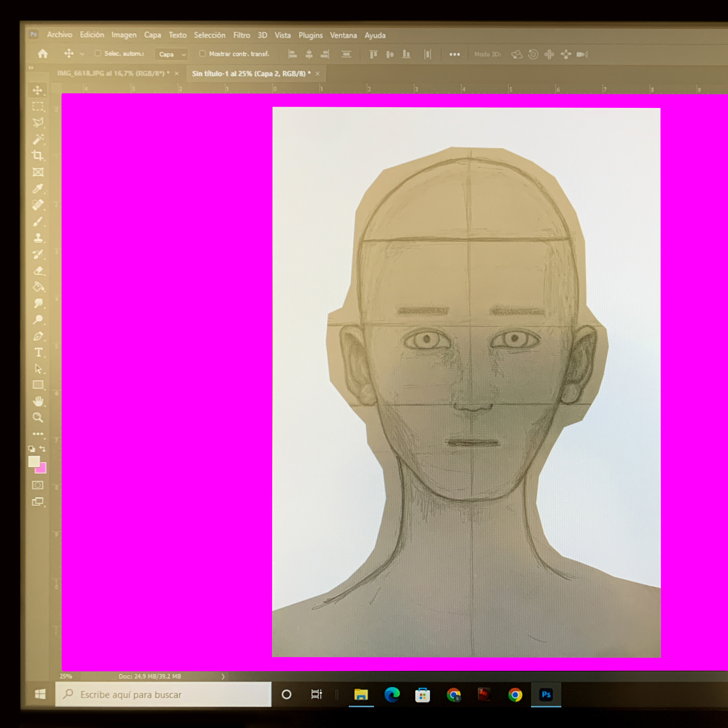Screen dimensions: 728x728
Task: Switch to the IMG_6618.JPG tab
Action: click(x=113, y=73)
